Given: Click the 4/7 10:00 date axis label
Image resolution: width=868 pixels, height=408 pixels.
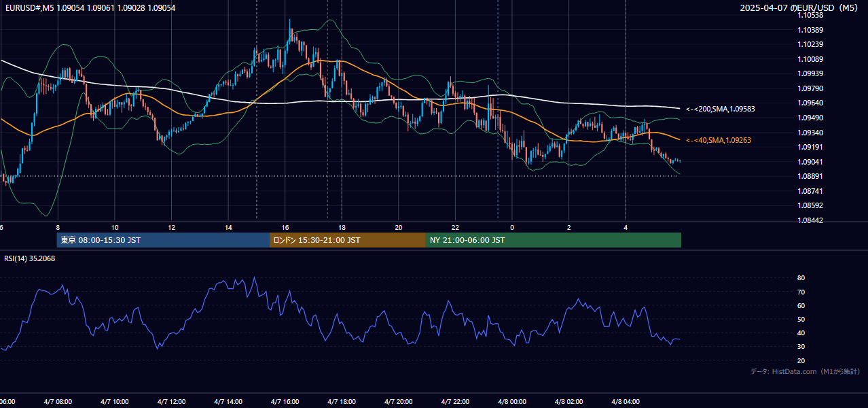Looking at the screenshot, I should (115, 402).
